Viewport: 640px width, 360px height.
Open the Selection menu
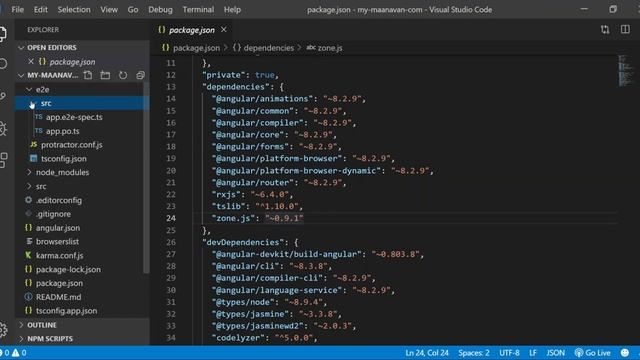74,9
